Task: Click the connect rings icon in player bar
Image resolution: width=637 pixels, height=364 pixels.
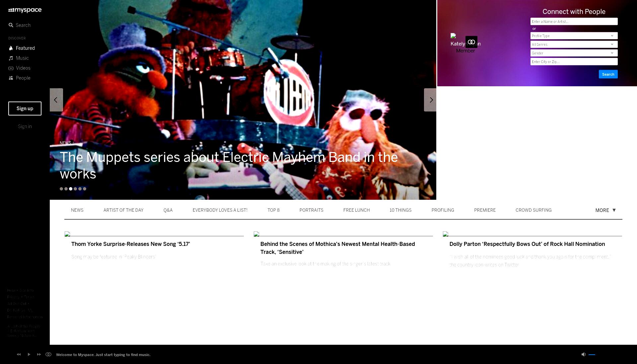Action: point(48,354)
